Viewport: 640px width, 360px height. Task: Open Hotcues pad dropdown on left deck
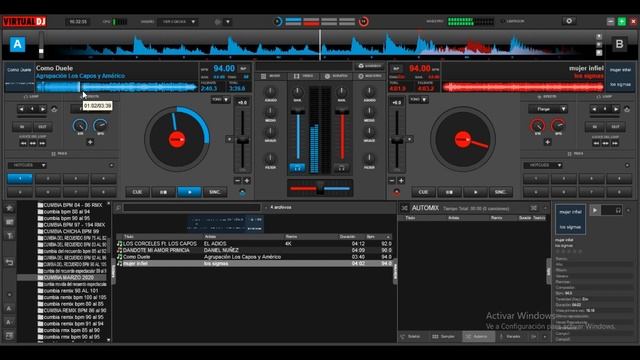coord(27,165)
